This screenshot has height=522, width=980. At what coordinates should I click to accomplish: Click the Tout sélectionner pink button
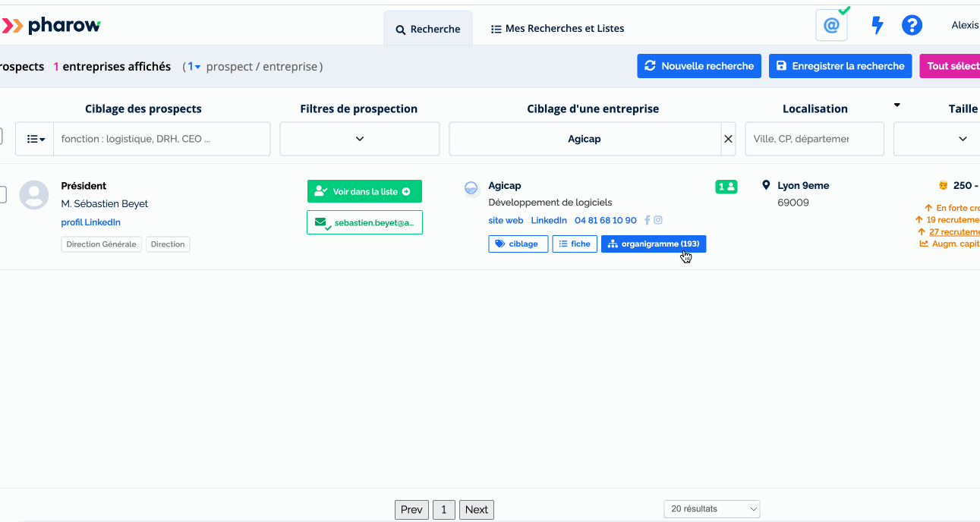[x=950, y=66]
